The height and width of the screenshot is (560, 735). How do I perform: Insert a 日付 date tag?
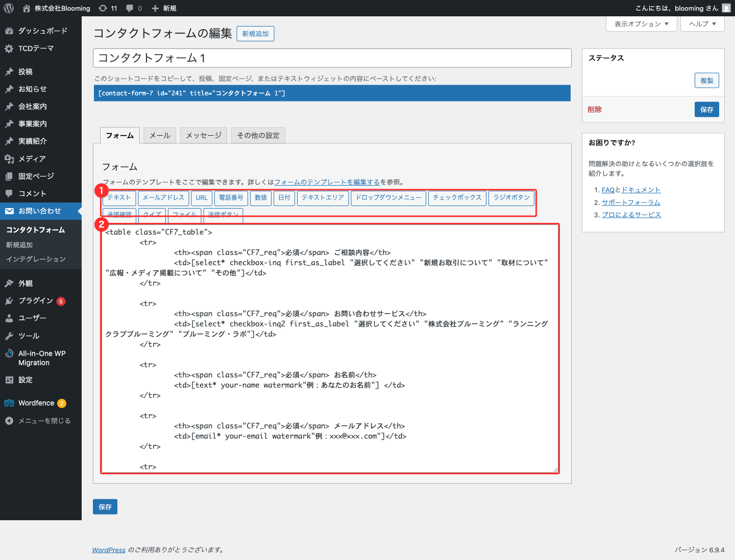click(284, 198)
